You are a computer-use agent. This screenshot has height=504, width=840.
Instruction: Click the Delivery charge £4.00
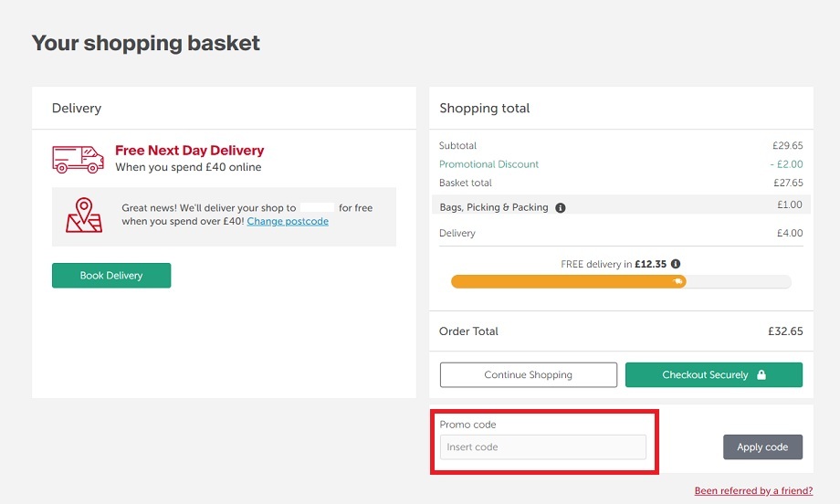coord(790,233)
